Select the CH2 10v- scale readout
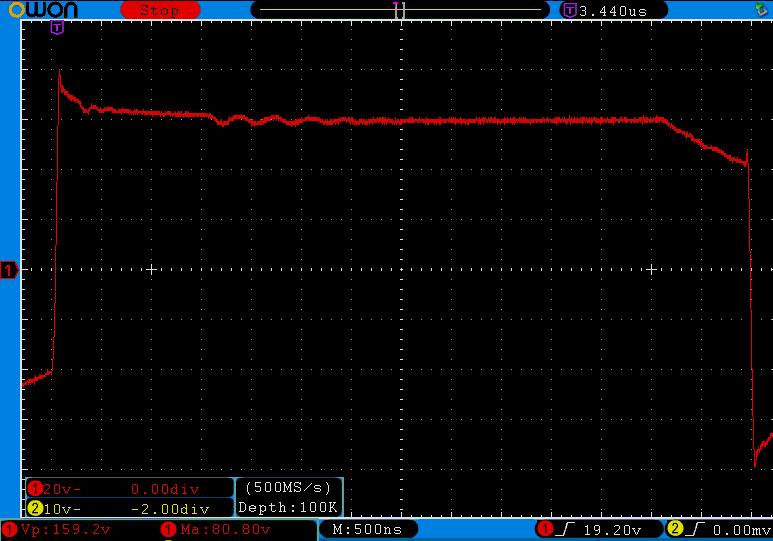The image size is (773, 541). point(62,509)
